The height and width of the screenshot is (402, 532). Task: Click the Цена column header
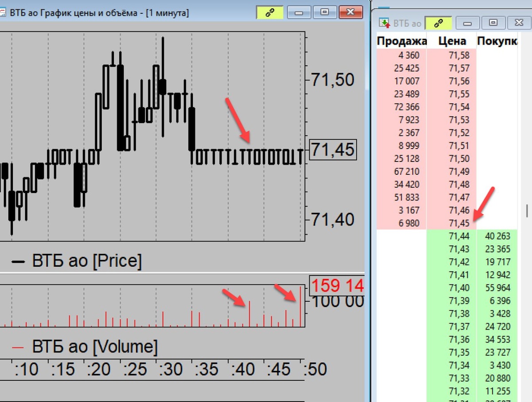(x=452, y=41)
